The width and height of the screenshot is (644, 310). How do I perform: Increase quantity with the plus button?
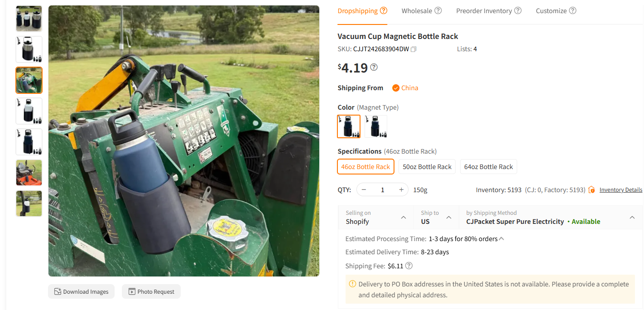(x=401, y=190)
